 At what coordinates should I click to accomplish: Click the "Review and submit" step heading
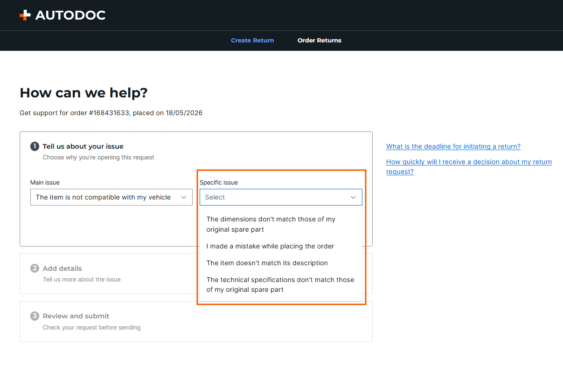pos(76,316)
